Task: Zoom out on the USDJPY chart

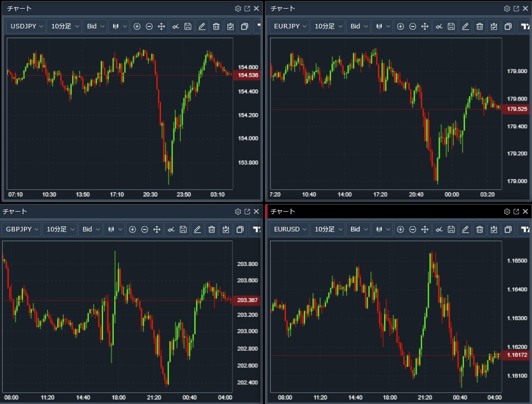Action: [149, 26]
